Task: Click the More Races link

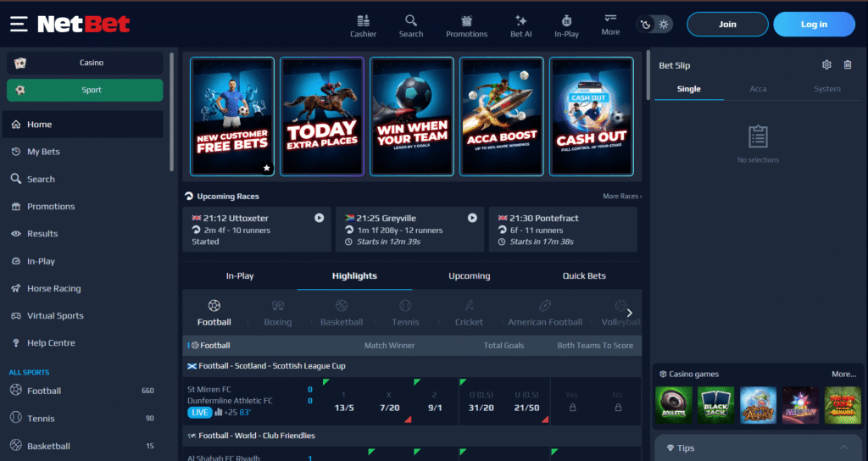Action: pyautogui.click(x=622, y=196)
